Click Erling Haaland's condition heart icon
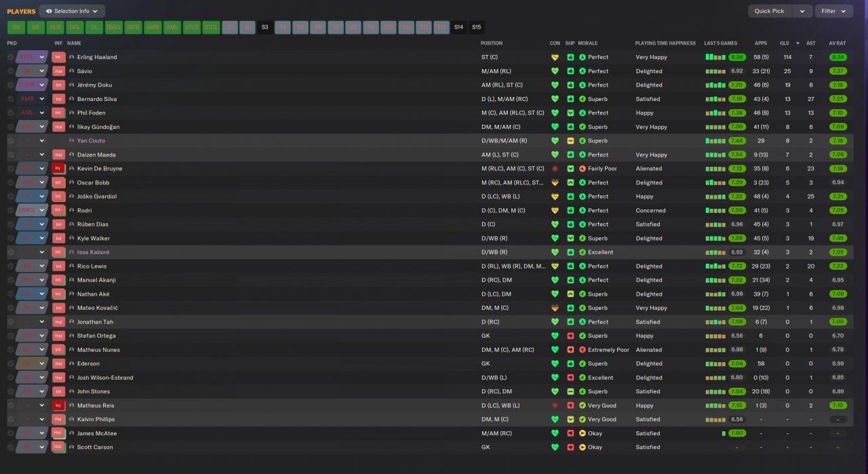 point(555,57)
